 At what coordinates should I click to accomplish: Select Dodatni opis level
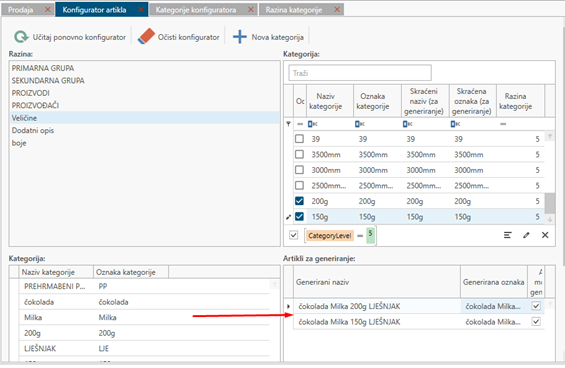tap(144, 130)
